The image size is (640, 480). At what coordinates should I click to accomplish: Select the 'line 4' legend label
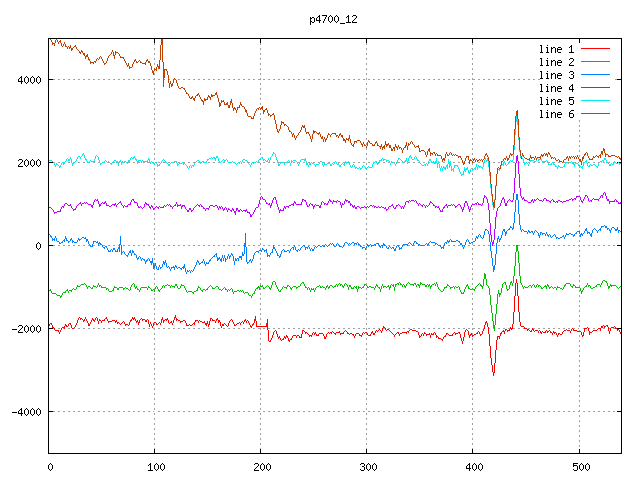tap(556, 88)
